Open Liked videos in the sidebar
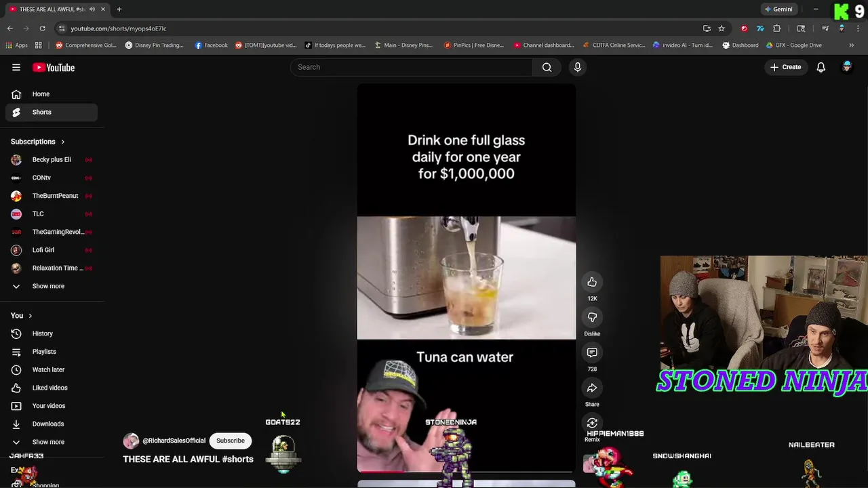Viewport: 868px width, 488px height. point(52,388)
